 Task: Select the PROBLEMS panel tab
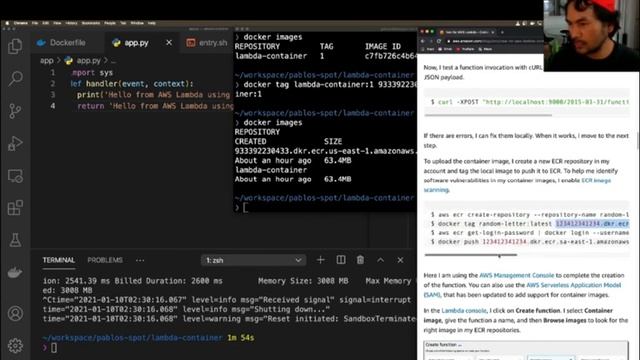105,260
